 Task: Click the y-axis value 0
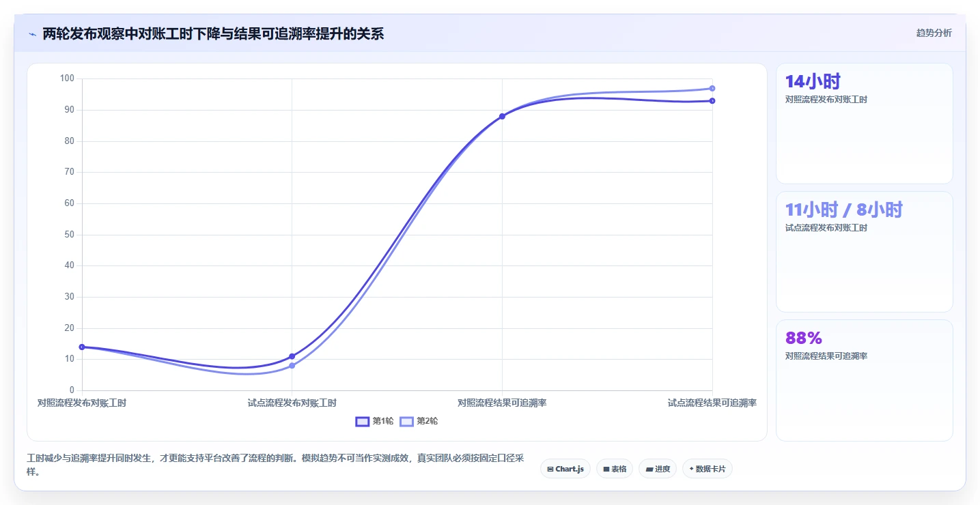click(x=72, y=390)
